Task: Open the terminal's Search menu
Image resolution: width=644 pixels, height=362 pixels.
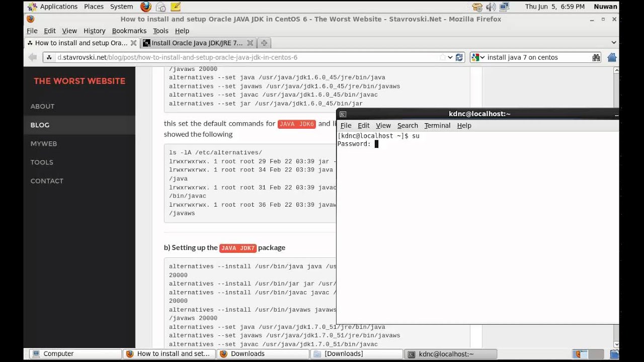Action: pyautogui.click(x=408, y=125)
